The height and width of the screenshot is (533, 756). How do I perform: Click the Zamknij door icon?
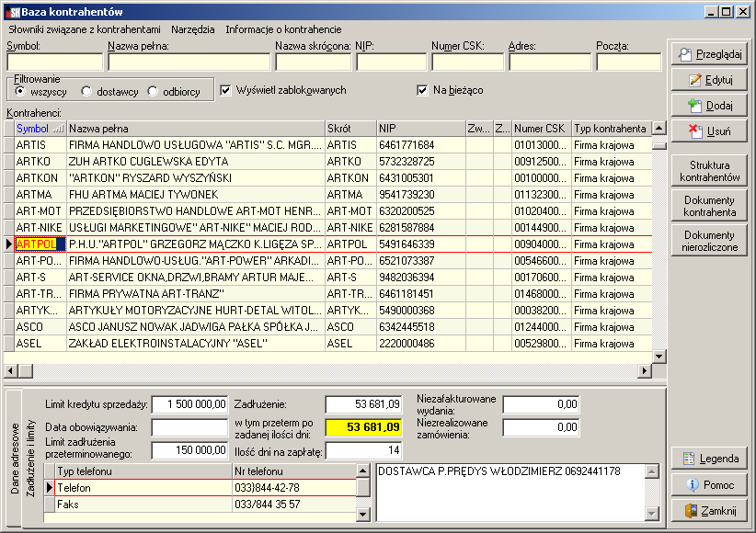(691, 511)
